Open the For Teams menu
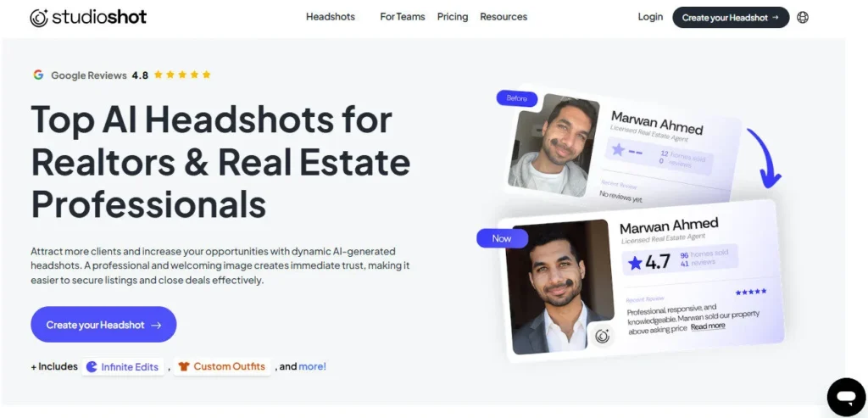Screen dimensions: 868x418 [x=403, y=17]
